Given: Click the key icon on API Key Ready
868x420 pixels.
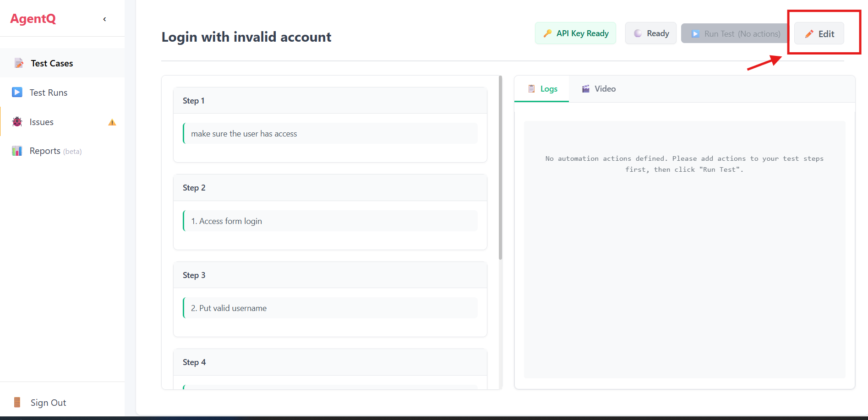Looking at the screenshot, I should pos(547,33).
